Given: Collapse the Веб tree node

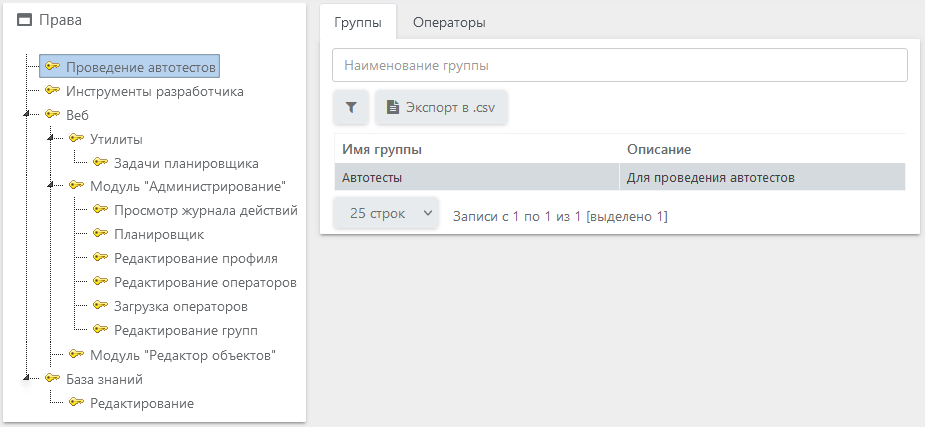Looking at the screenshot, I should [x=25, y=116].
